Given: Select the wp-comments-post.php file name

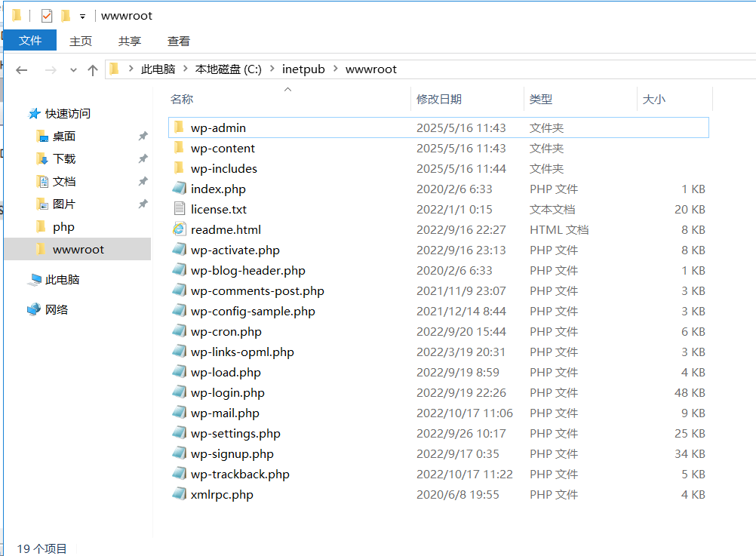Looking at the screenshot, I should click(257, 290).
